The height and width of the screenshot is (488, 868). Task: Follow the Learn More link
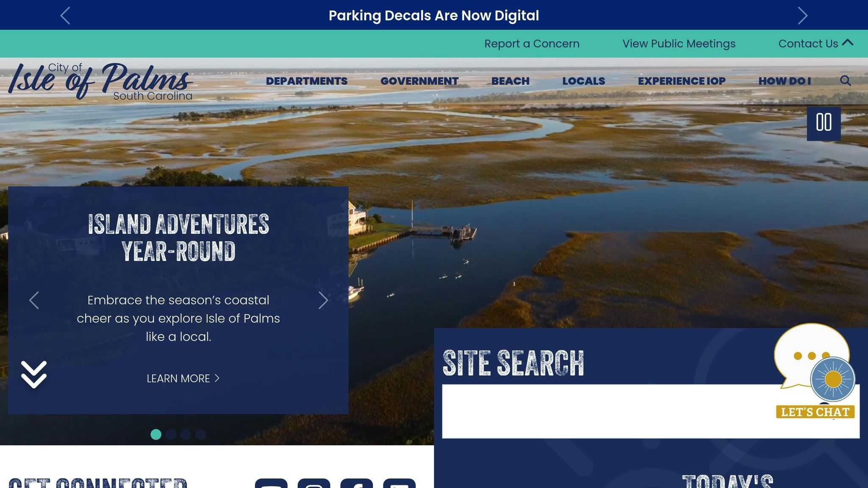(x=183, y=378)
